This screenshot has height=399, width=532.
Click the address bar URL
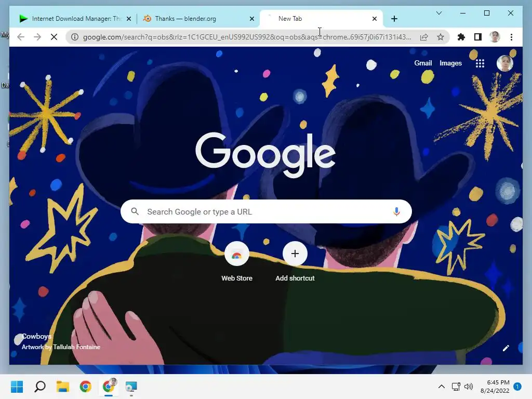(247, 37)
